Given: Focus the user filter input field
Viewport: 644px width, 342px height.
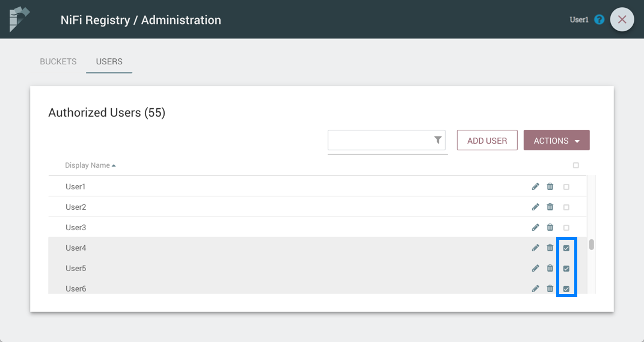Looking at the screenshot, I should [380, 141].
